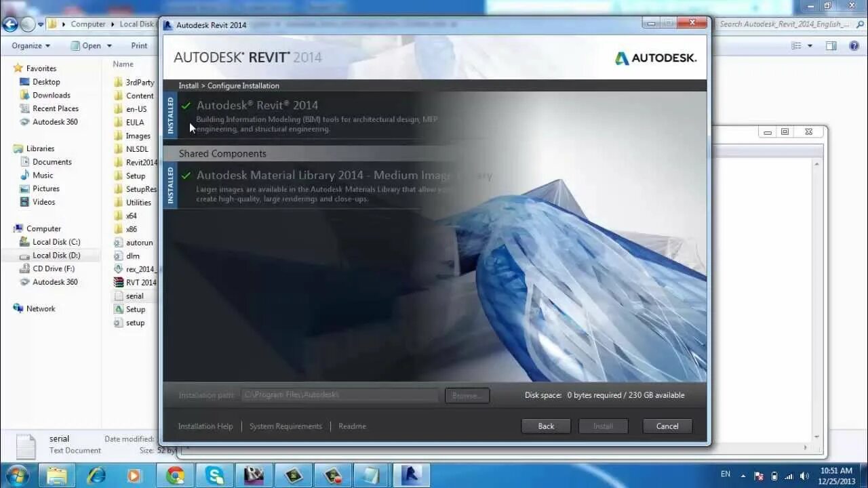868x488 pixels.
Task: Open the recent locations dropdown arrow
Action: click(41, 24)
